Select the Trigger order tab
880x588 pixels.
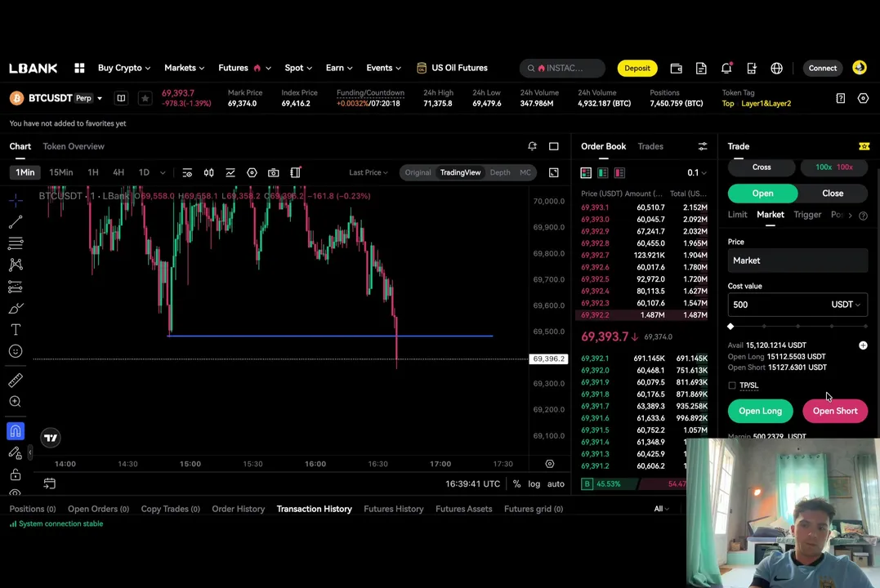(x=807, y=214)
